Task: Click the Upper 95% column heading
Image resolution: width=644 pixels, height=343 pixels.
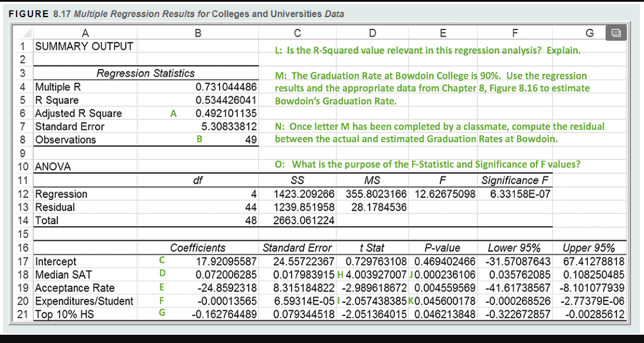Action: click(x=589, y=248)
